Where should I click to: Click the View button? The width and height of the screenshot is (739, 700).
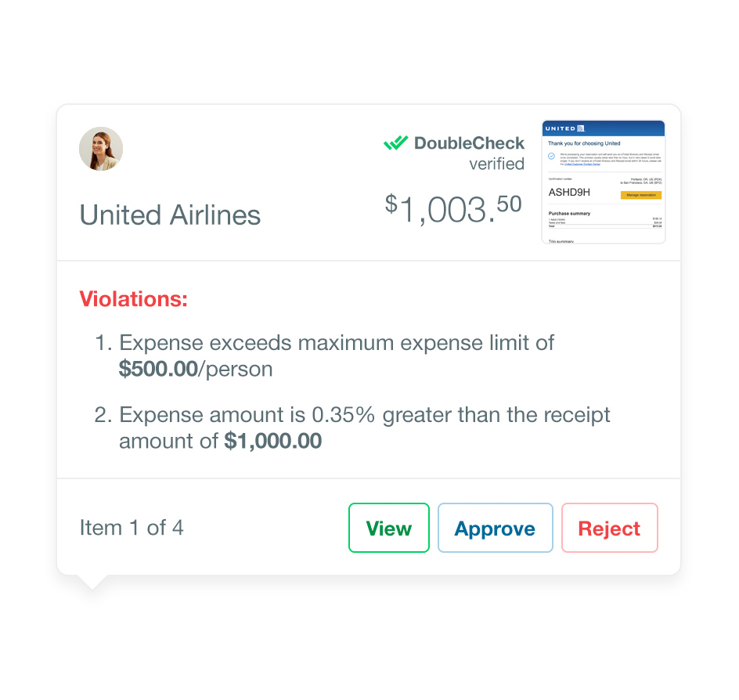tap(389, 528)
